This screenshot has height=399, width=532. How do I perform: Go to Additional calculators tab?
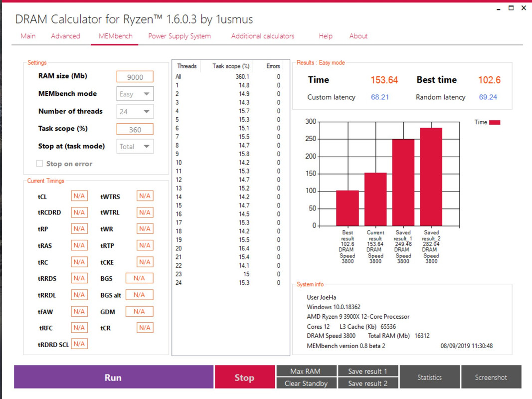pyautogui.click(x=263, y=36)
